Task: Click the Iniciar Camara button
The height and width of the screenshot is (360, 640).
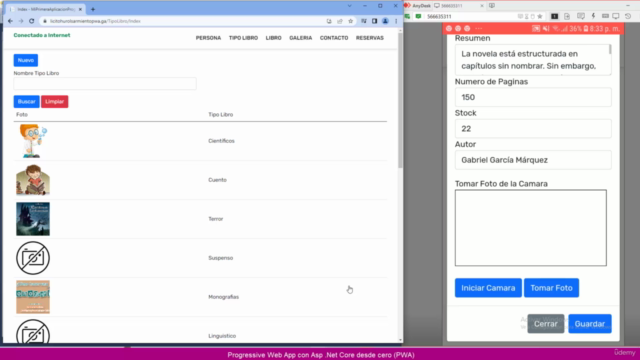Action: [x=488, y=288]
